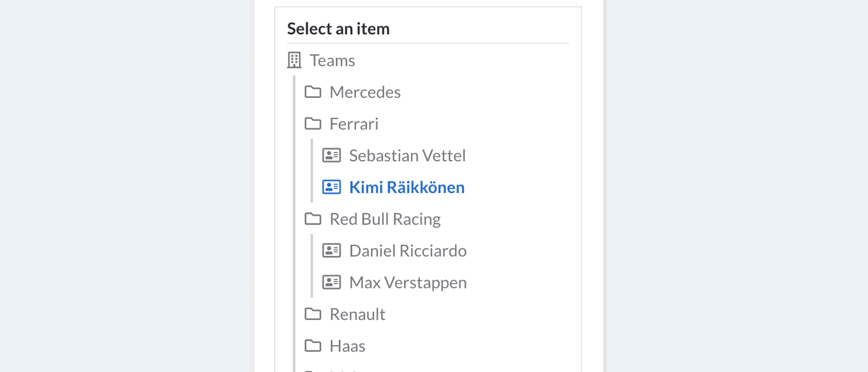
Task: Click the blue ID card icon for Kimi Räikkönen
Action: click(x=332, y=187)
